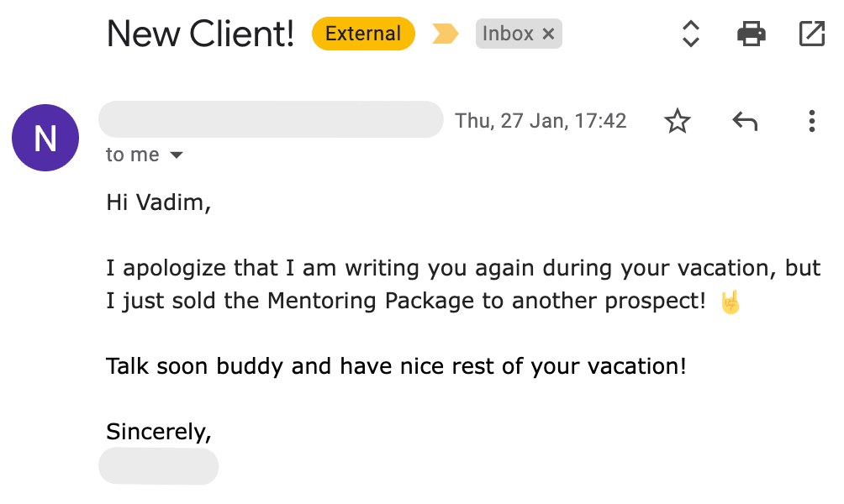Click the grey Inbox label
Viewport: 844px width, 504px height.
tap(508, 34)
